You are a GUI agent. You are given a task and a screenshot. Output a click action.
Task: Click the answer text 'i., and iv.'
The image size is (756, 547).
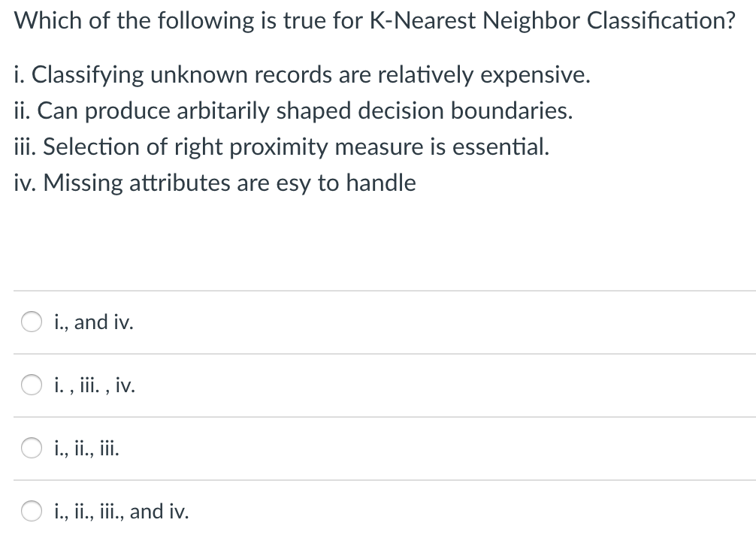point(93,322)
